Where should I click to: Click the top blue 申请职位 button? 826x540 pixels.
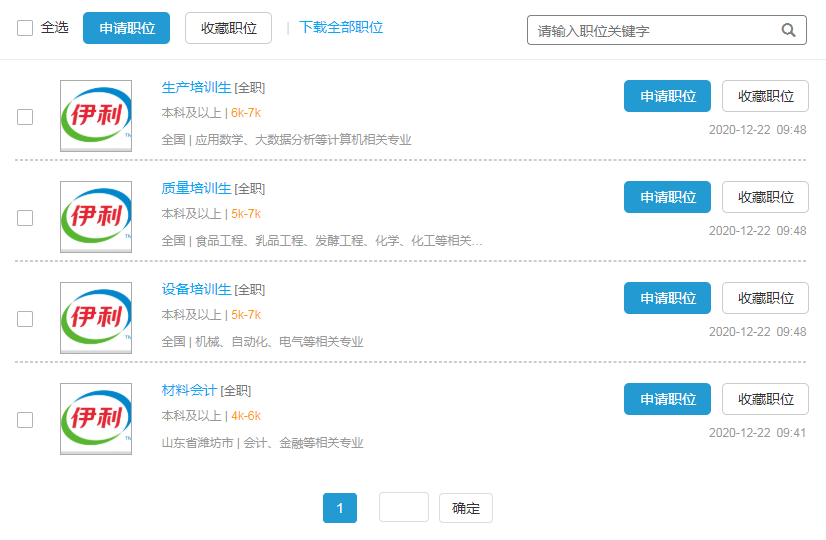127,28
